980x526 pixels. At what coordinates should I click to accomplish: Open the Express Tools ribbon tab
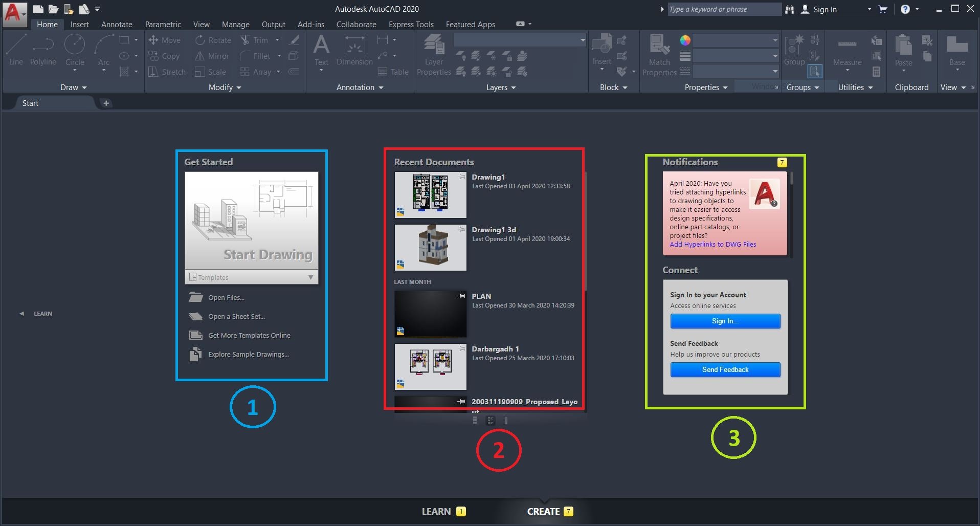[411, 24]
